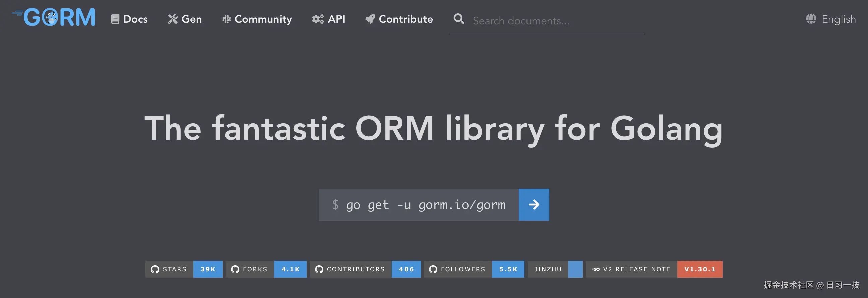The height and width of the screenshot is (298, 868).
Task: Click the Community Slack icon
Action: (226, 19)
